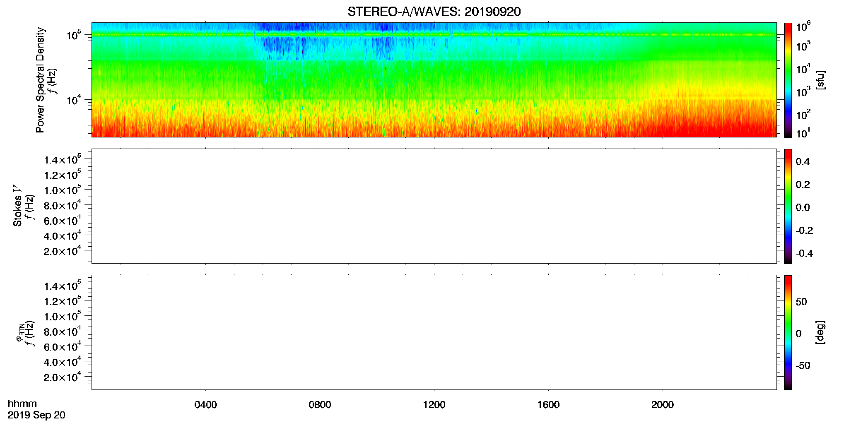The width and height of the screenshot is (868, 447).
Task: Click the 2019 Sep 20 date label
Action: pyautogui.click(x=36, y=415)
